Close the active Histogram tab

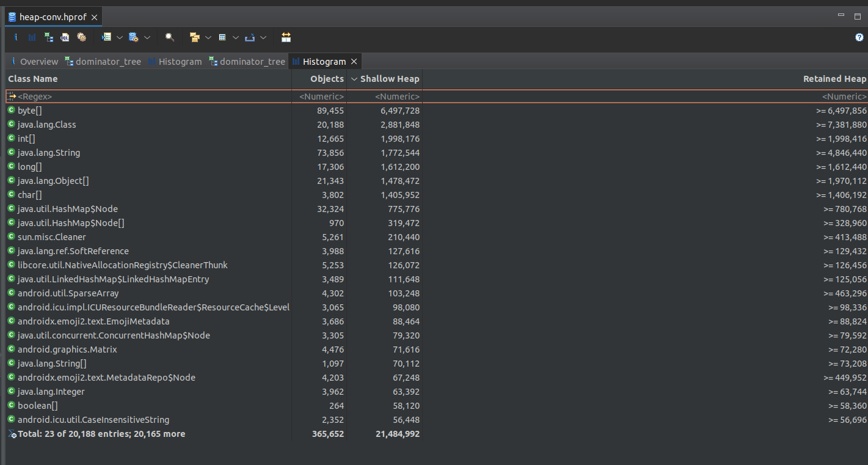354,62
